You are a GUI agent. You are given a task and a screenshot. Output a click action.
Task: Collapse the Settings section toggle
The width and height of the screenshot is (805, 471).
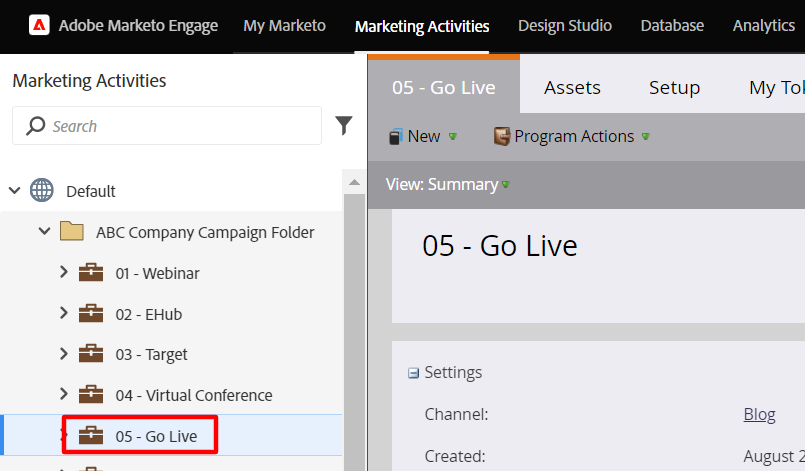tap(413, 373)
